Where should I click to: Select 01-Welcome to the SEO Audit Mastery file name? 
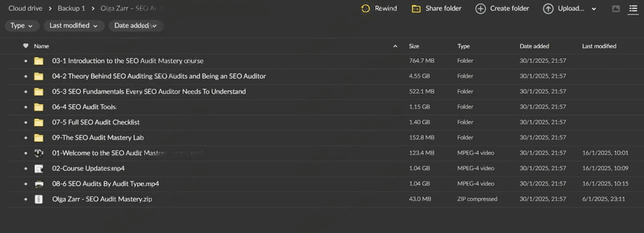coord(128,153)
